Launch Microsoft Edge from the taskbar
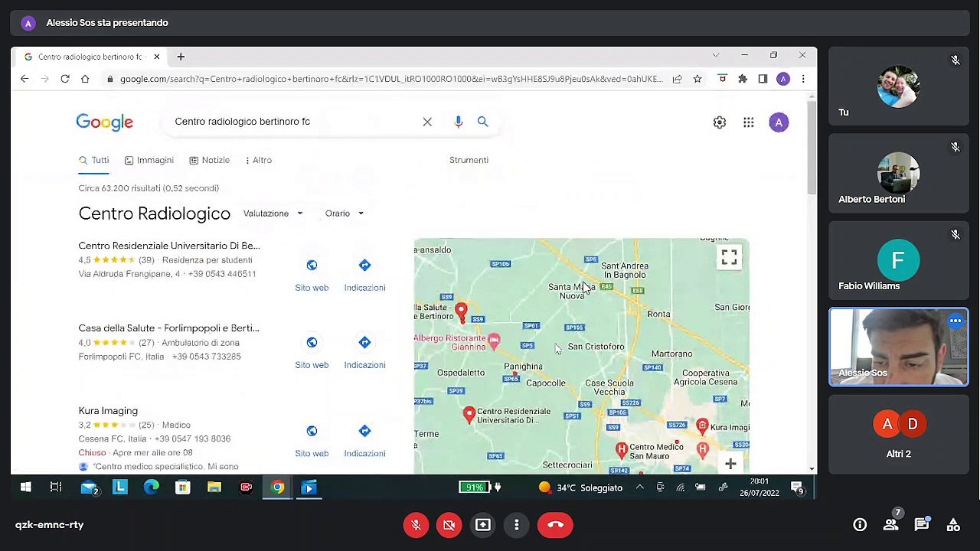Image resolution: width=980 pixels, height=551 pixels. [151, 487]
